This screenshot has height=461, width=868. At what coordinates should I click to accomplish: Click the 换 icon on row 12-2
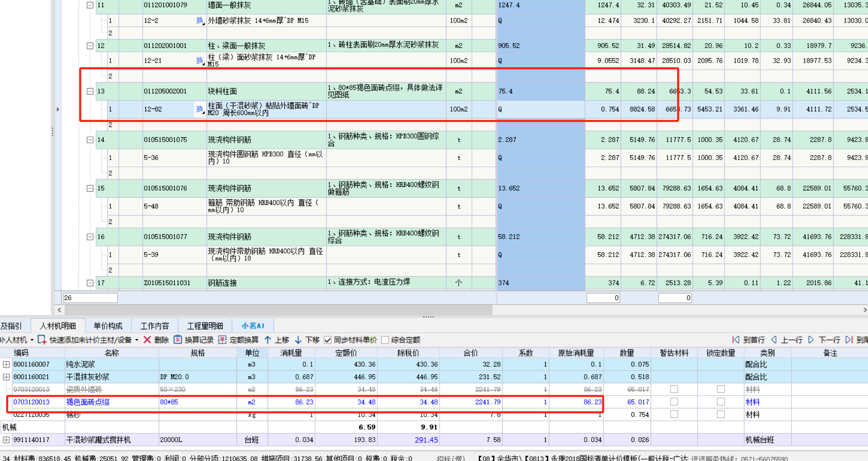(200, 20)
